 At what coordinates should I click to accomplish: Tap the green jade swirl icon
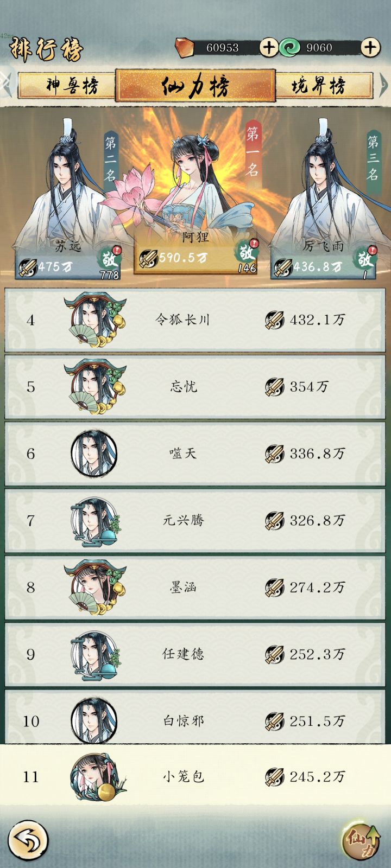[x=290, y=48]
